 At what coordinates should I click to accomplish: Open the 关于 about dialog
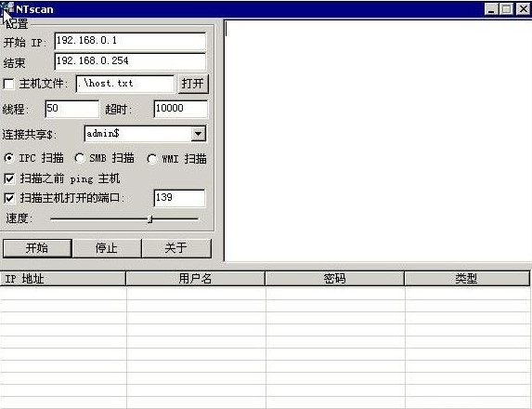coord(176,248)
